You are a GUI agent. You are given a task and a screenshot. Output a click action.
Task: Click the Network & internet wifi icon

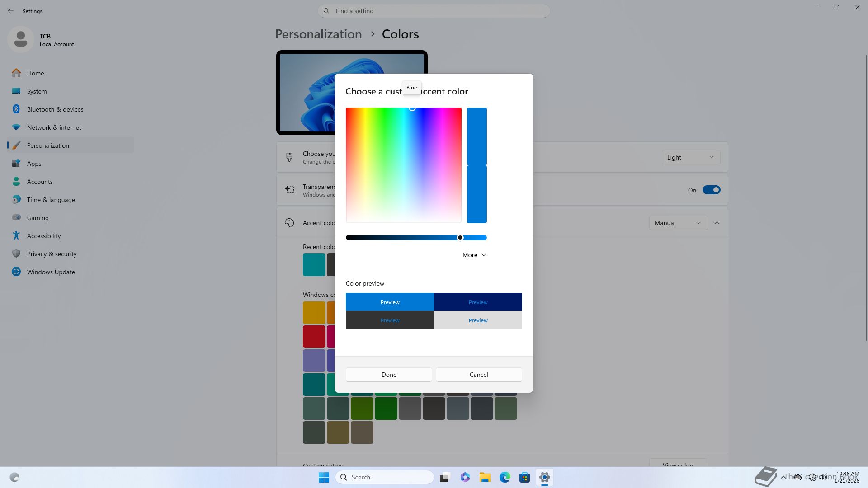[x=16, y=127]
